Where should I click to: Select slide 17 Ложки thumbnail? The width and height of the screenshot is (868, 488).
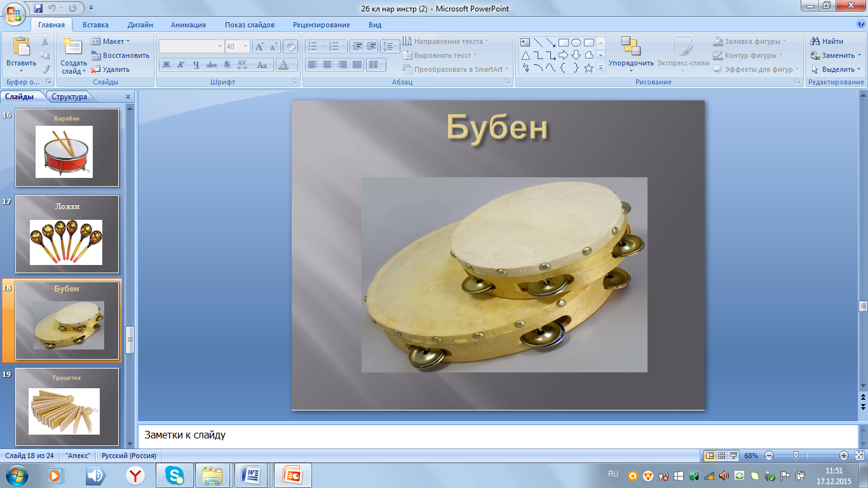pyautogui.click(x=67, y=234)
